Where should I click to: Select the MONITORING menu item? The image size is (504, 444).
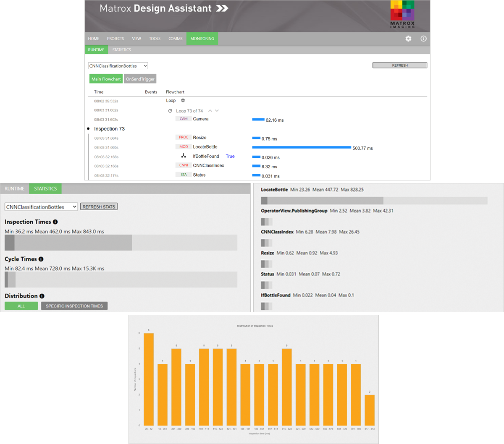(x=202, y=39)
